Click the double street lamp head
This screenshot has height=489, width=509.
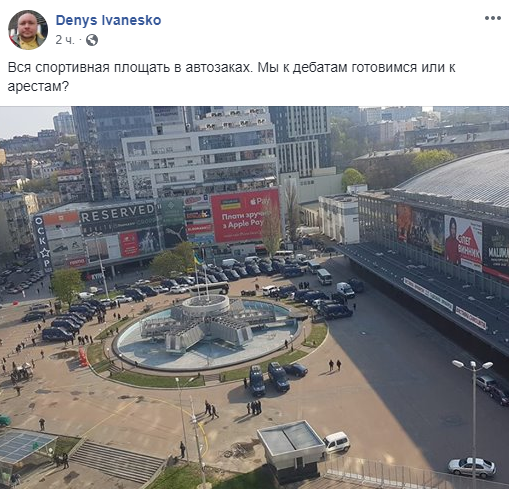click(x=473, y=364)
